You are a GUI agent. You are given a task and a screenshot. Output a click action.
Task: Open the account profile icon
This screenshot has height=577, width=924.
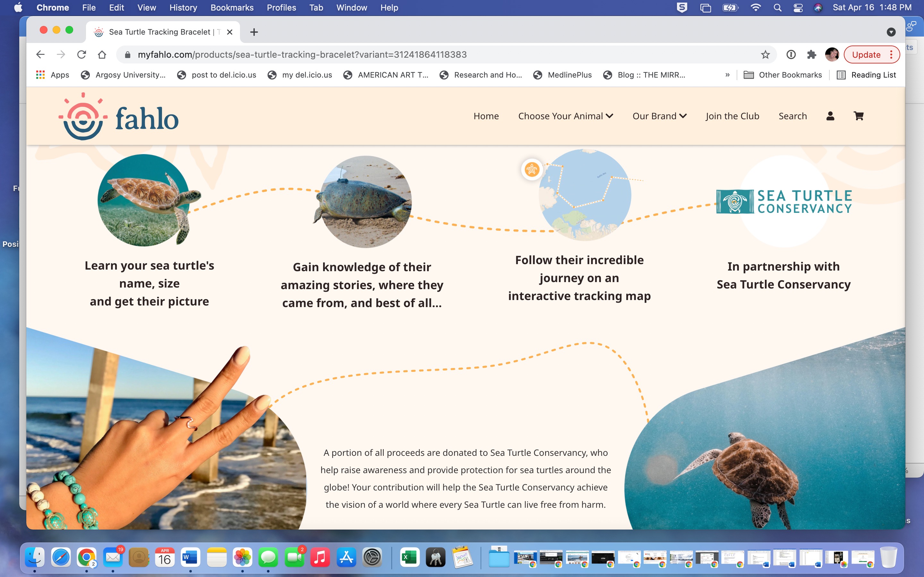point(830,116)
